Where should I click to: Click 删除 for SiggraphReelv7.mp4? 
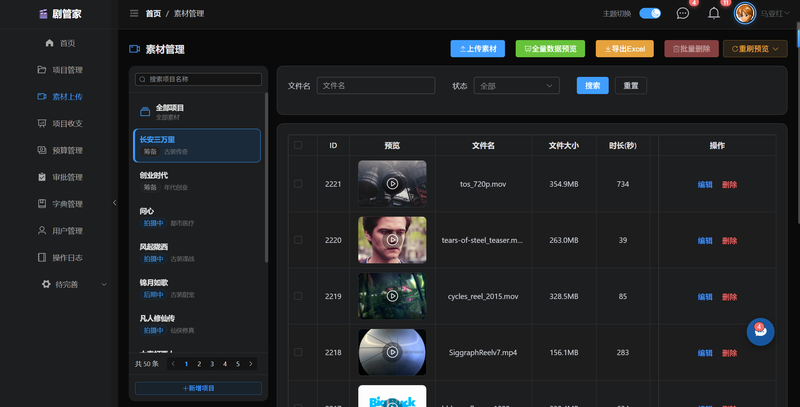click(x=729, y=353)
